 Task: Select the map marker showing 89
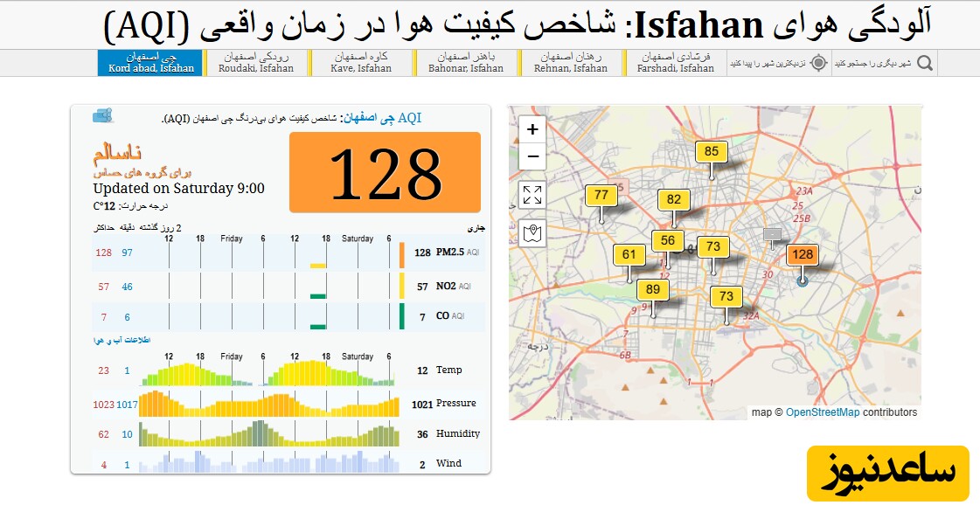tap(653, 290)
